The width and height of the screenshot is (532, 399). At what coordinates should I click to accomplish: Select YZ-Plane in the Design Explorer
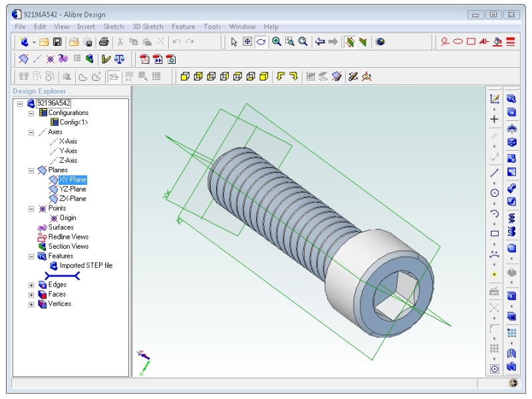tap(72, 189)
